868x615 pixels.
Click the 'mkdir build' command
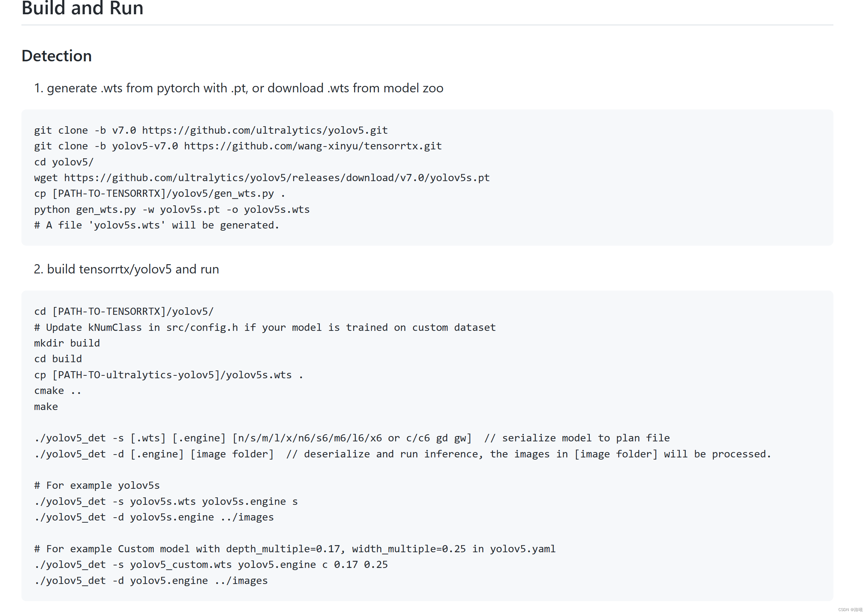tap(67, 343)
